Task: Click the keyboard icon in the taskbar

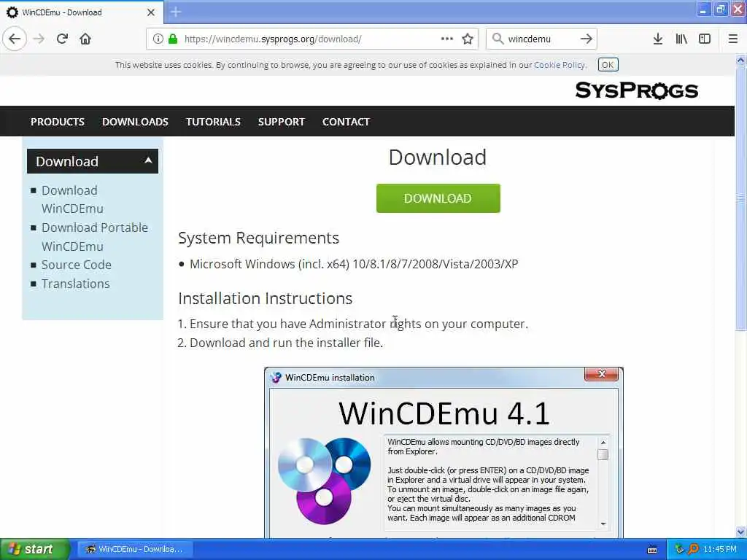Action: click(652, 550)
